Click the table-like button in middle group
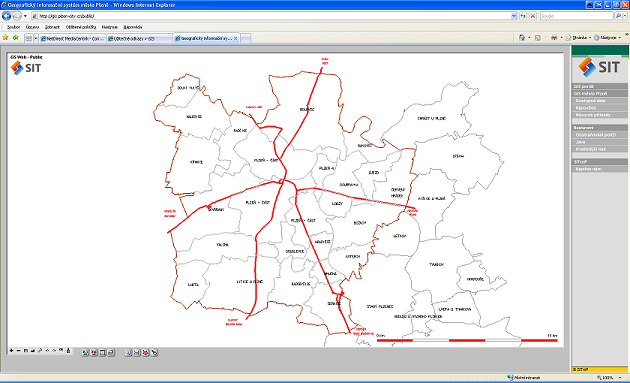 (x=102, y=352)
